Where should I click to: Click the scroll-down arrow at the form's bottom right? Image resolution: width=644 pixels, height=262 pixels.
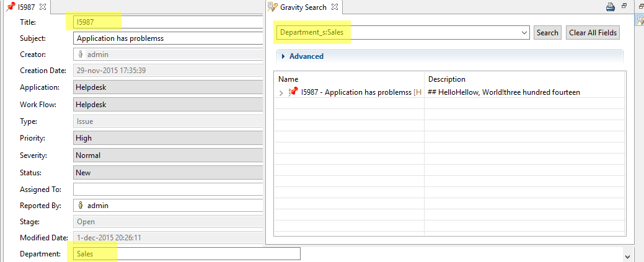pos(627,256)
